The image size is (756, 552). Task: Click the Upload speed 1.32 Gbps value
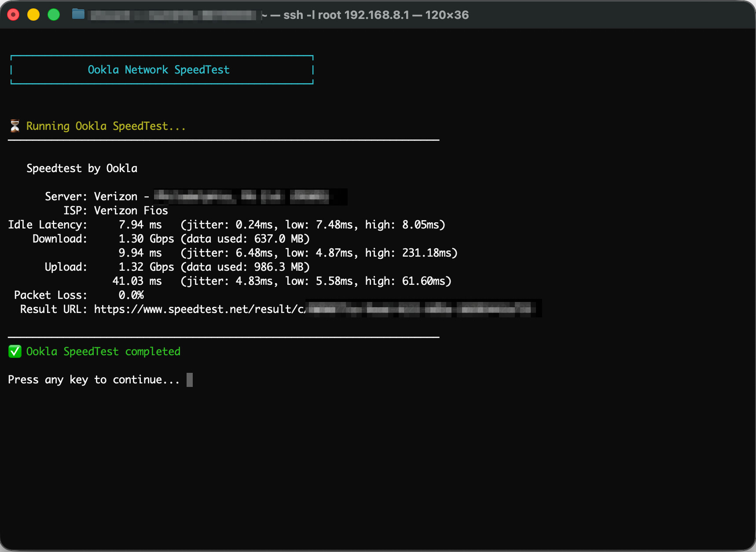pyautogui.click(x=146, y=267)
